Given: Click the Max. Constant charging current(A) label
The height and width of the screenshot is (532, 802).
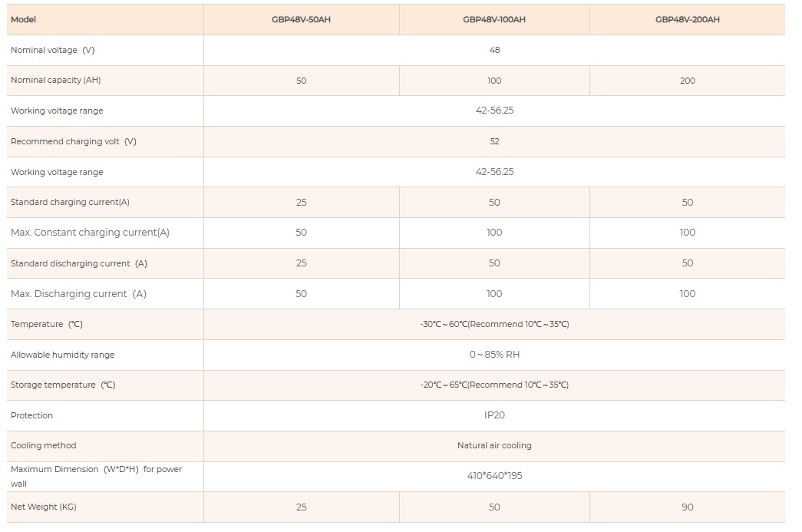Looking at the screenshot, I should click(90, 233).
